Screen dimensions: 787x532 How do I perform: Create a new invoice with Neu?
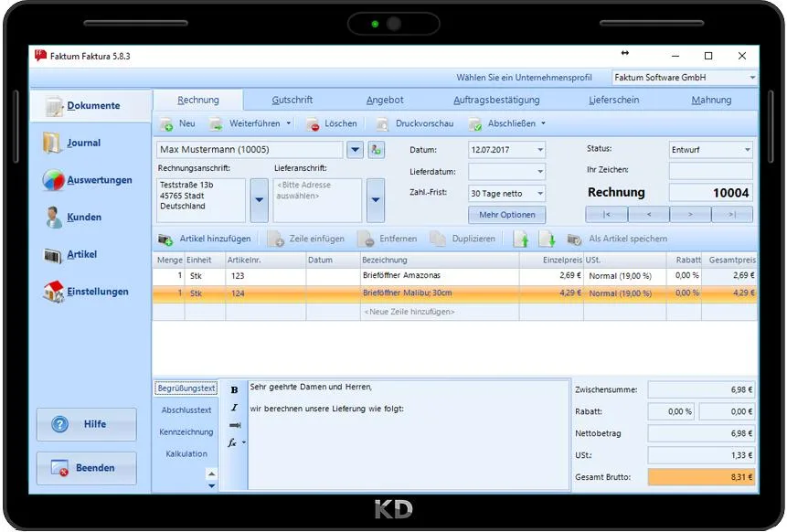[x=177, y=123]
